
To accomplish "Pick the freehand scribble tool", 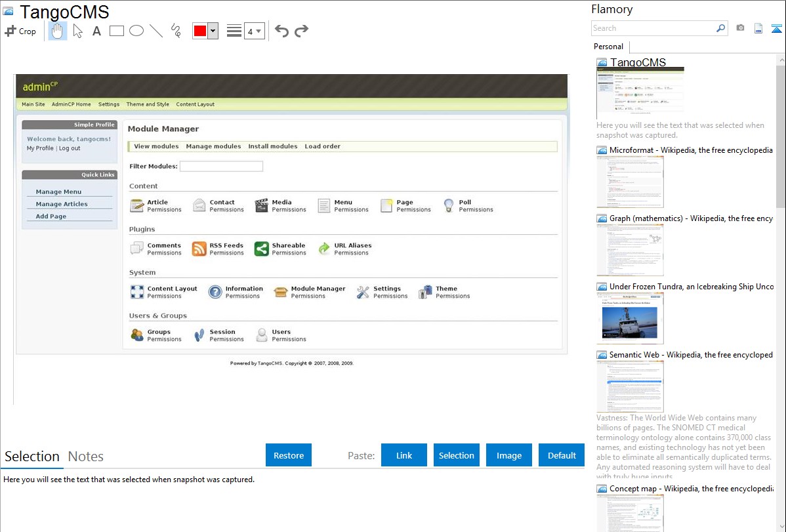I will tap(176, 31).
